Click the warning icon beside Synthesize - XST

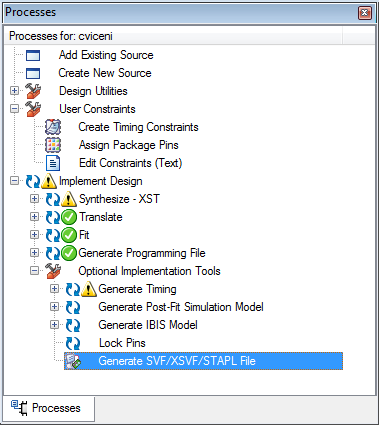(69, 199)
